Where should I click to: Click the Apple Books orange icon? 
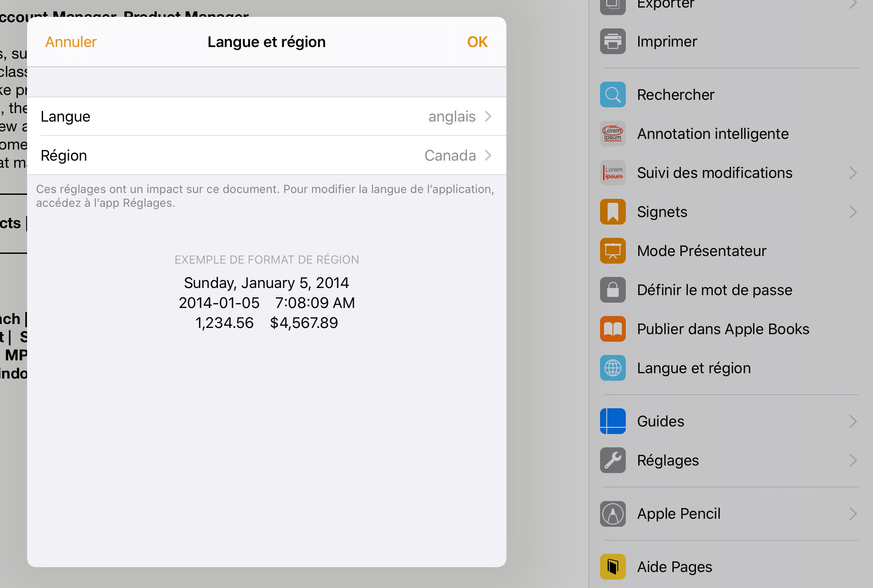click(x=612, y=329)
